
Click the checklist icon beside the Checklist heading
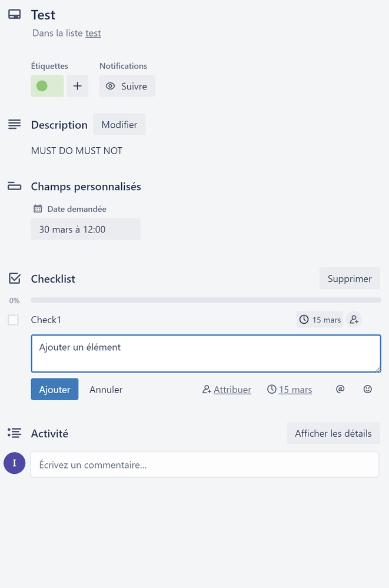coord(15,278)
